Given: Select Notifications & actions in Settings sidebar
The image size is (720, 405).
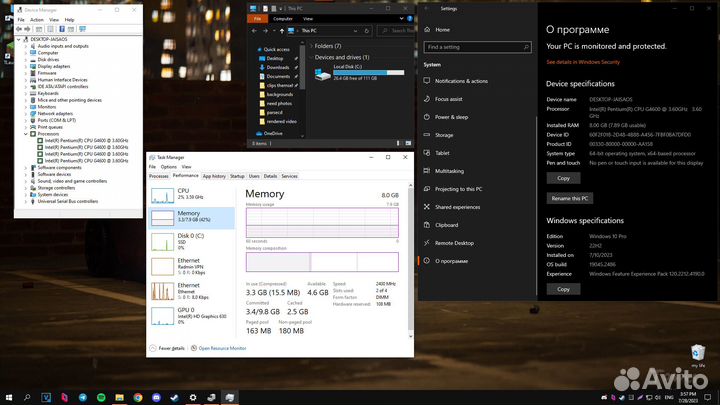Looking at the screenshot, I should (x=461, y=81).
